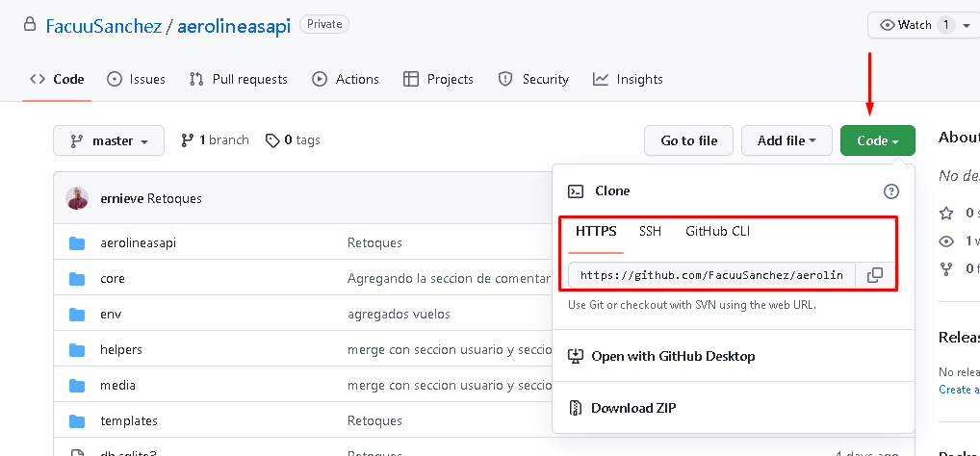Open the ernieve commit author link
The image size is (980, 456).
[122, 198]
